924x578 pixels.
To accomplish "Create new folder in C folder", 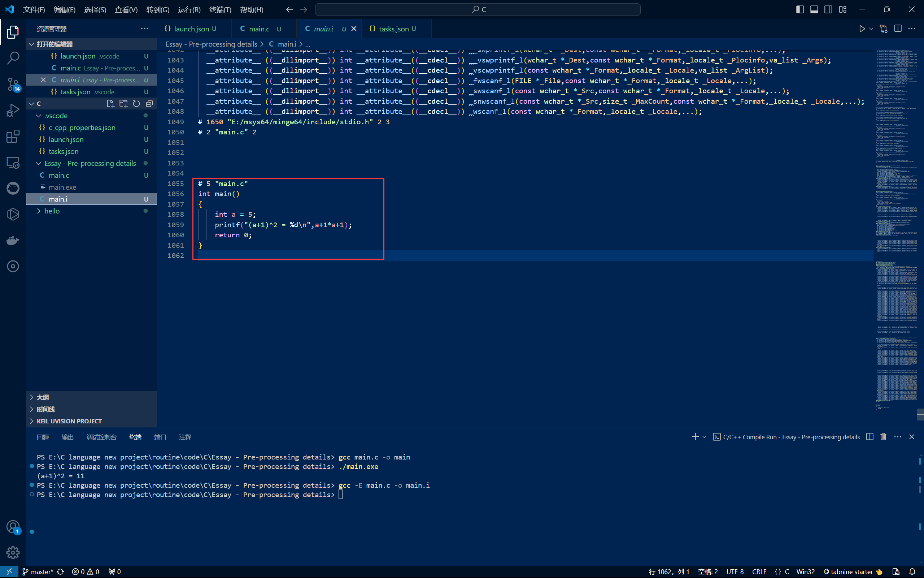I will (123, 104).
